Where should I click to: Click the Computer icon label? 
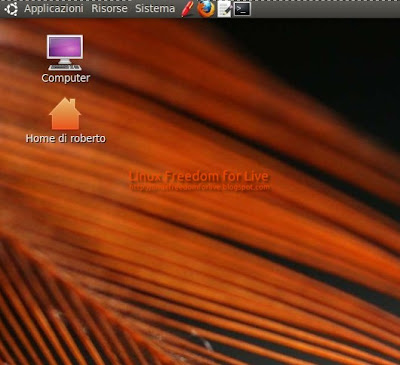coord(66,78)
